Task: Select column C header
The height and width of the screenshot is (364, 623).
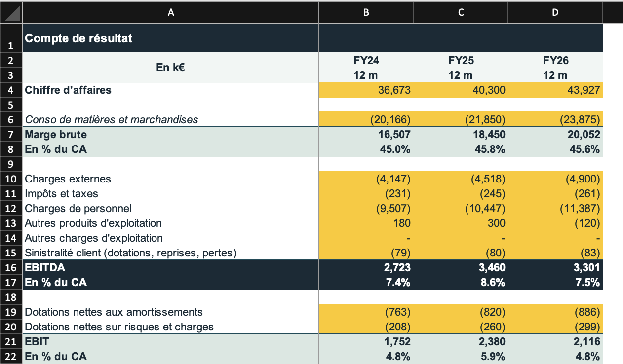Action: pyautogui.click(x=461, y=13)
